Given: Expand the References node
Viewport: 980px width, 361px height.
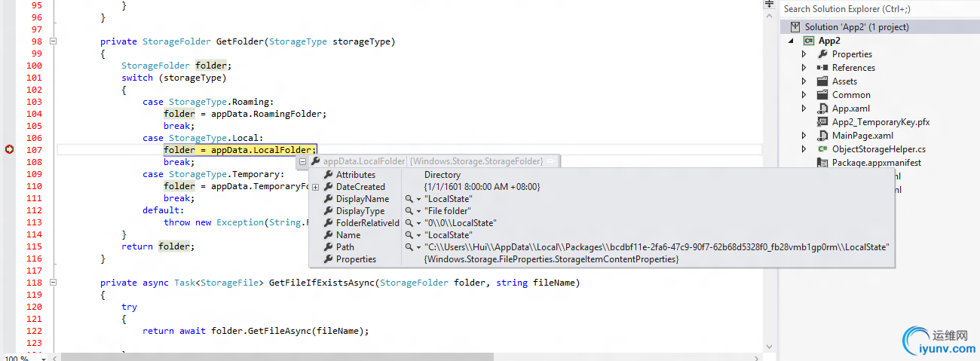Looking at the screenshot, I should pyautogui.click(x=804, y=68).
